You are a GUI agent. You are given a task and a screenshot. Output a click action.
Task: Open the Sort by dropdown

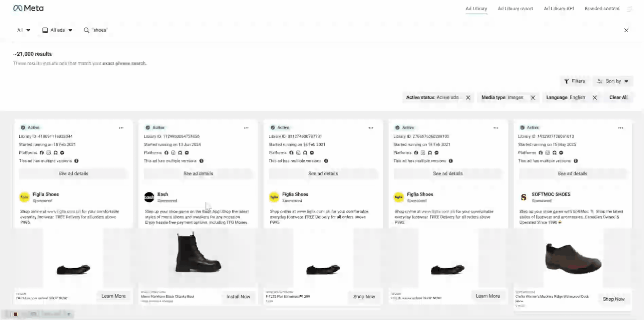[x=613, y=81]
